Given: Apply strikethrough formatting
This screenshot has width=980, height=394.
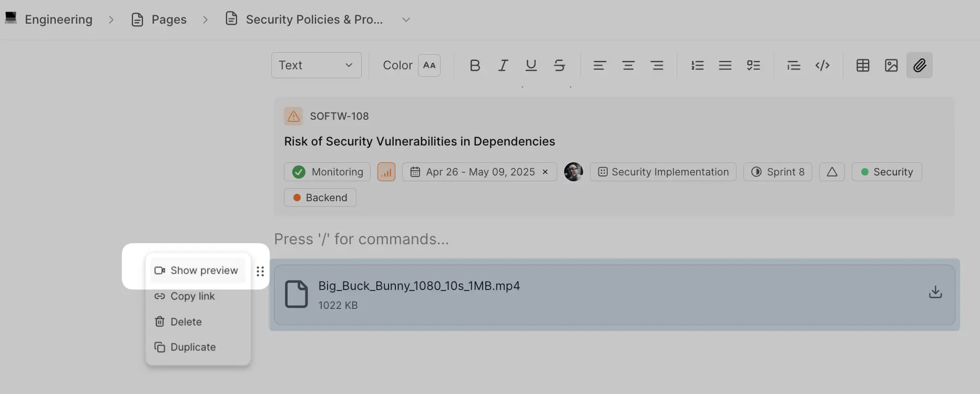Looking at the screenshot, I should click(559, 65).
